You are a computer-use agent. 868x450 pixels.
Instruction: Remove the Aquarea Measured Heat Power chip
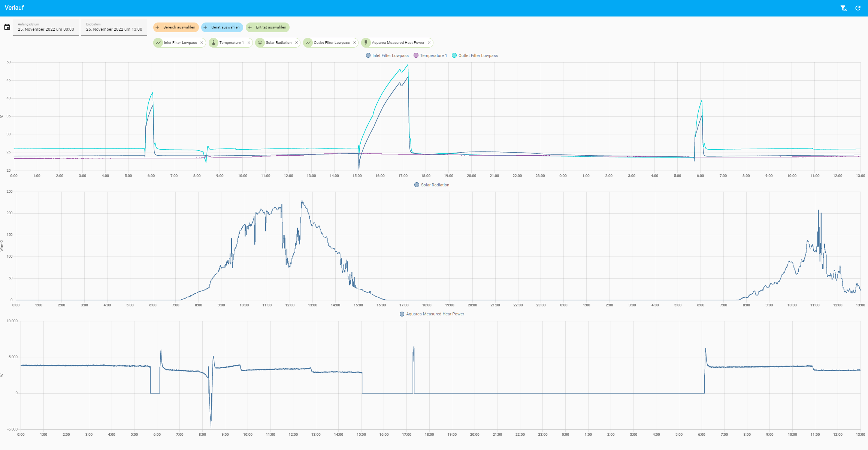click(429, 43)
